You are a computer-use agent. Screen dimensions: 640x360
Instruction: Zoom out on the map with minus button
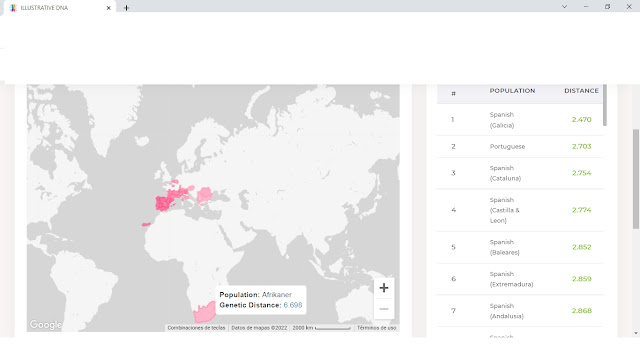click(x=384, y=309)
